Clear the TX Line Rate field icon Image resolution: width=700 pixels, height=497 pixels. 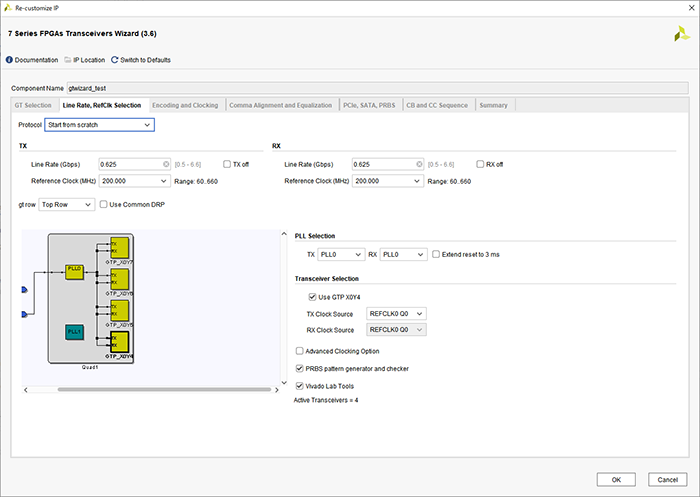[166, 164]
